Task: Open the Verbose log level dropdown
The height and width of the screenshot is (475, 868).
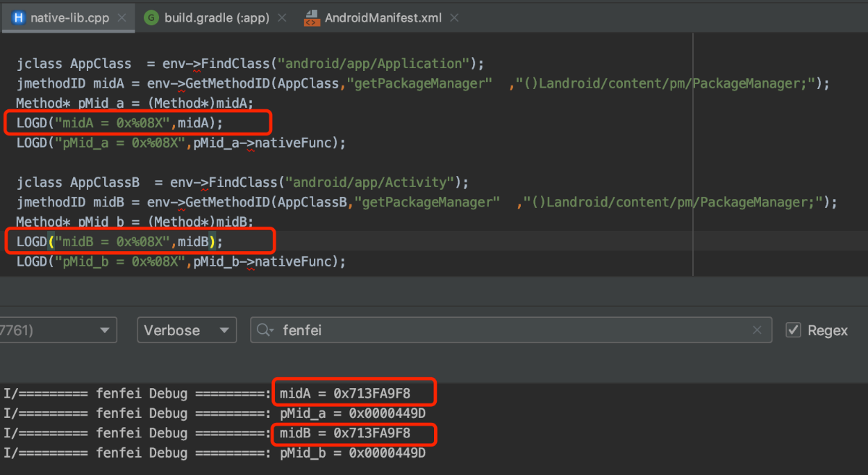Action: coord(187,330)
